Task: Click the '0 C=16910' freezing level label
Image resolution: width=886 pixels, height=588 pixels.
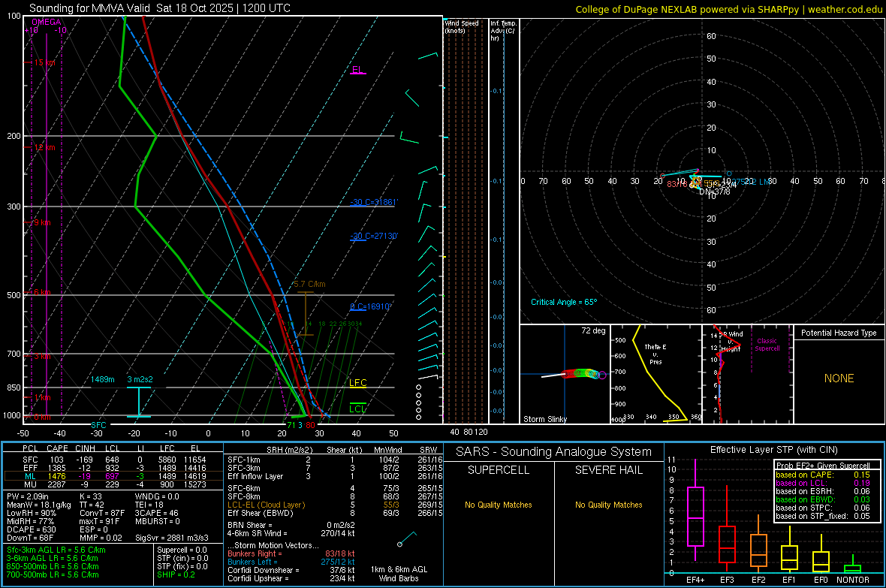Action: click(370, 306)
